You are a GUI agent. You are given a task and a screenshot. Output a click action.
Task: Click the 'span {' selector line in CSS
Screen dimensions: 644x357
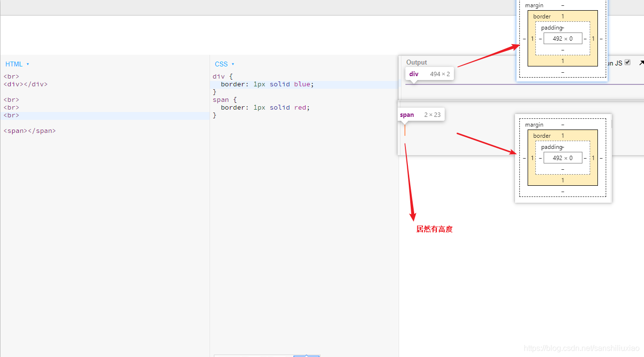pyautogui.click(x=225, y=99)
